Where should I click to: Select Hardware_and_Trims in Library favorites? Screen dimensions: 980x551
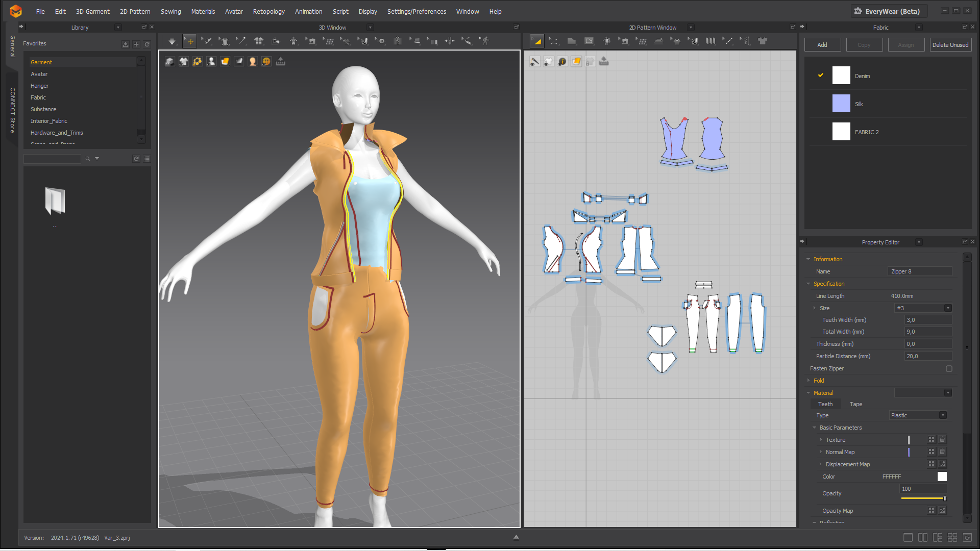tap(57, 133)
